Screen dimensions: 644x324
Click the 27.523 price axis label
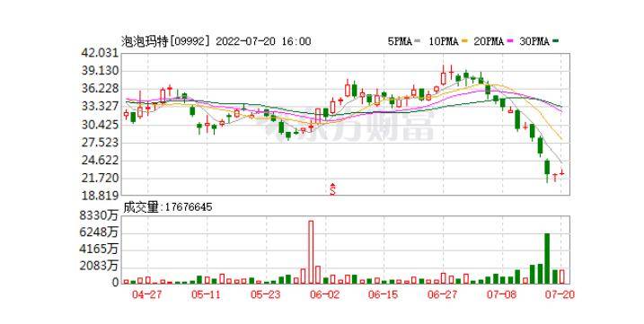tap(100, 143)
